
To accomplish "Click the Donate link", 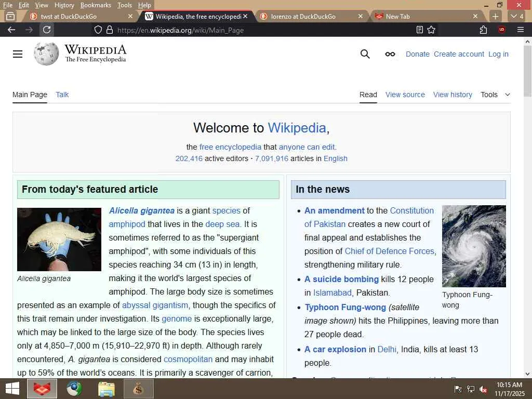I will (x=418, y=54).
